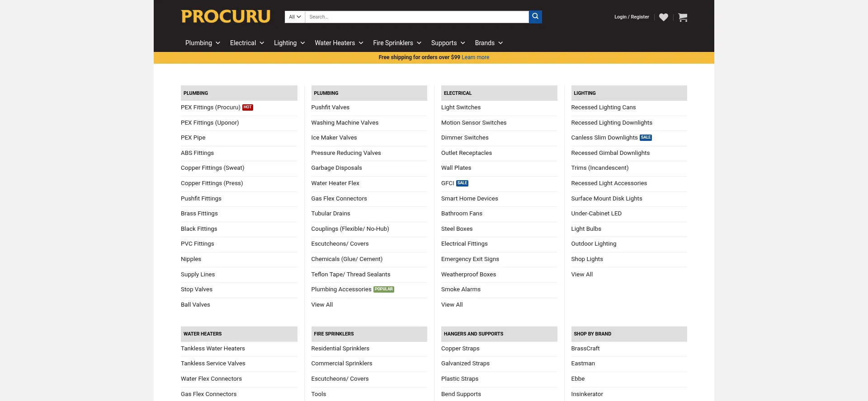This screenshot has width=868, height=401.
Task: Open the shopping cart icon
Action: [x=683, y=17]
